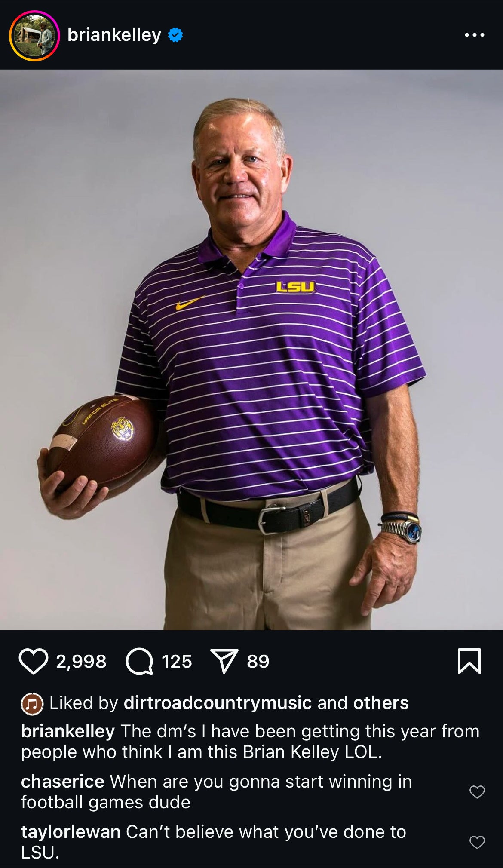Open briankelley username in the caption
Screen dimensions: 503x868
(x=68, y=731)
